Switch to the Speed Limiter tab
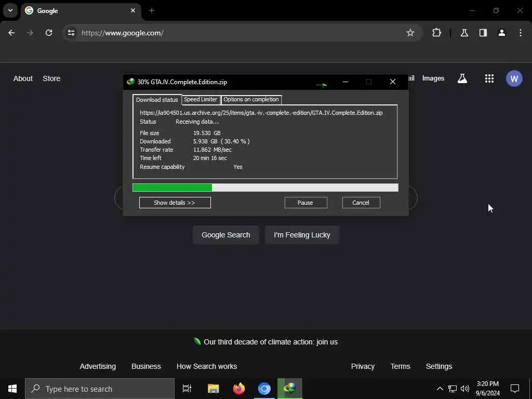This screenshot has height=399, width=532. click(x=201, y=99)
